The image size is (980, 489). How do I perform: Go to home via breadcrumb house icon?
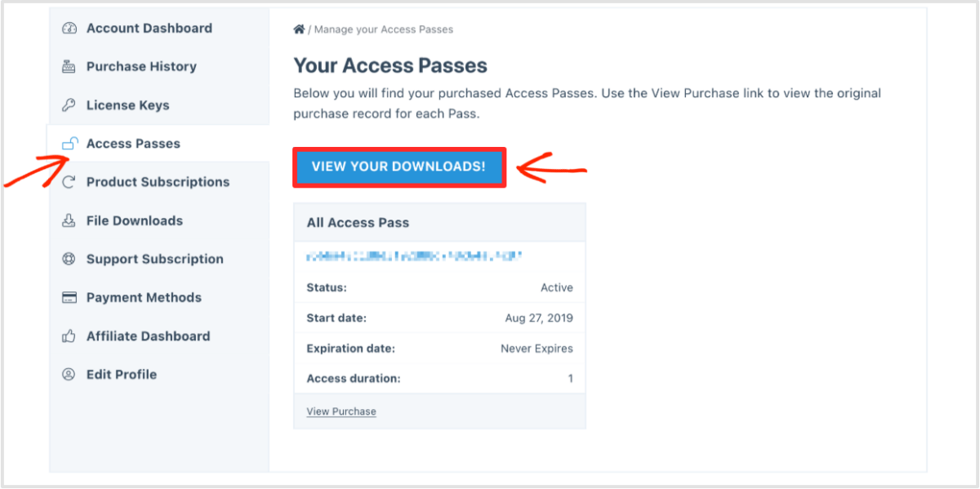point(299,29)
